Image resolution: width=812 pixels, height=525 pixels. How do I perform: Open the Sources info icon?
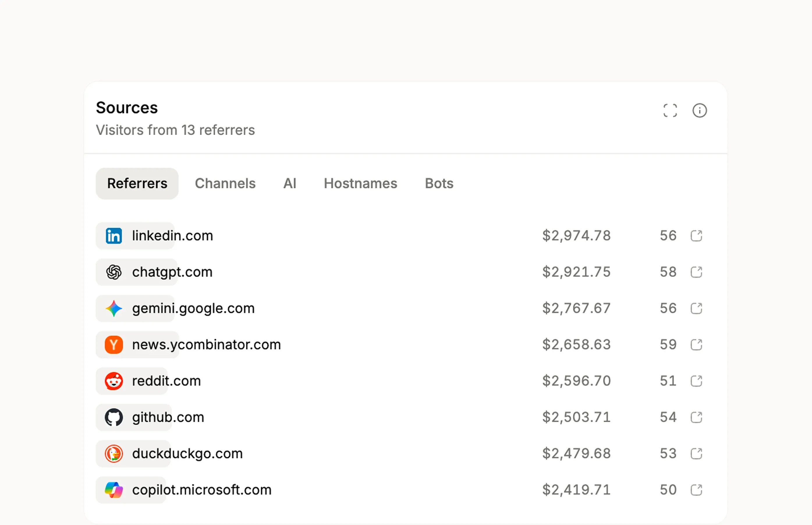click(x=699, y=111)
